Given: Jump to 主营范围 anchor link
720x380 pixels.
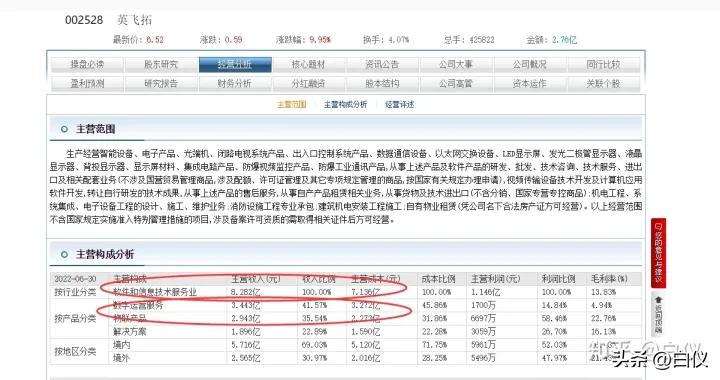Looking at the screenshot, I should tap(292, 105).
